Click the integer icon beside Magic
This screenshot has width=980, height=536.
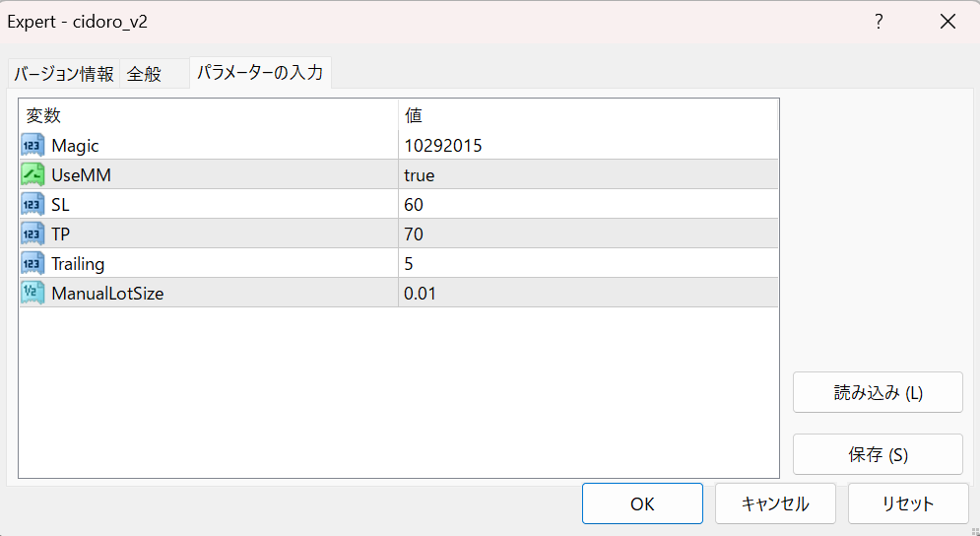pos(33,145)
